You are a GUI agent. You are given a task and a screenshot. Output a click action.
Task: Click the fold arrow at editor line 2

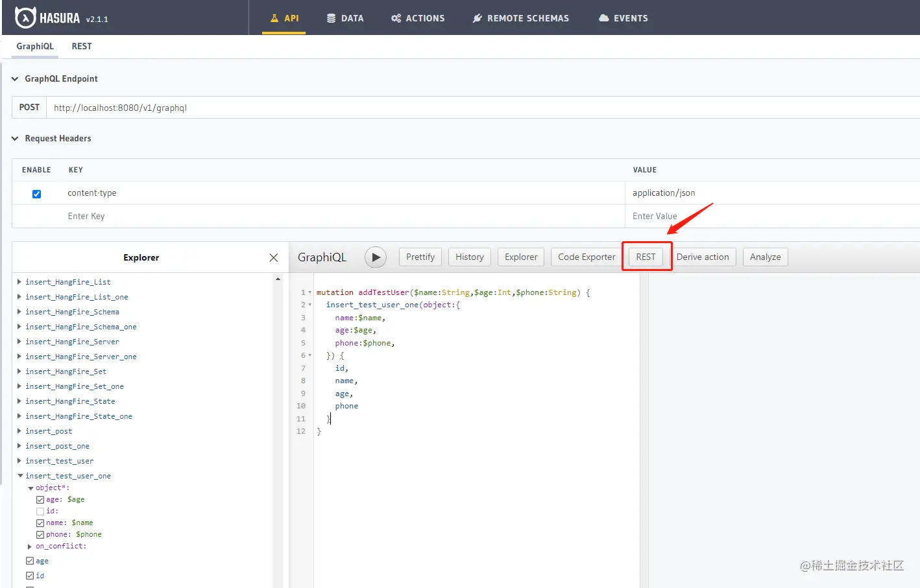click(x=309, y=305)
